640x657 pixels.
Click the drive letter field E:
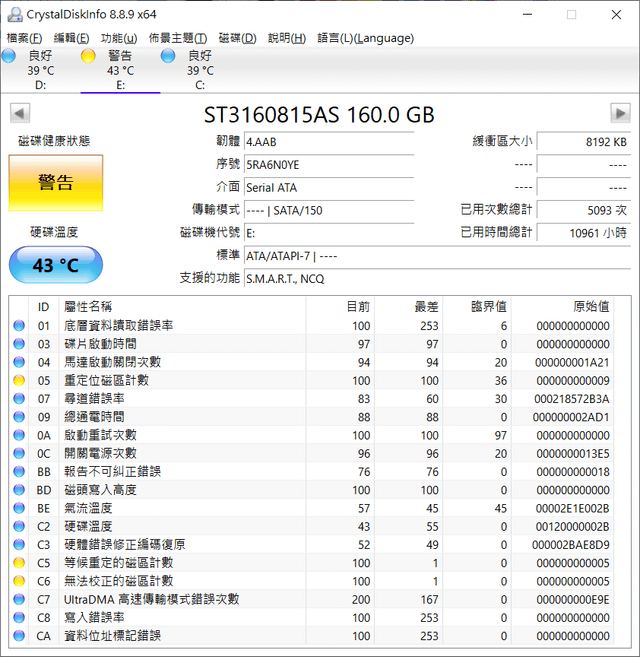[329, 233]
